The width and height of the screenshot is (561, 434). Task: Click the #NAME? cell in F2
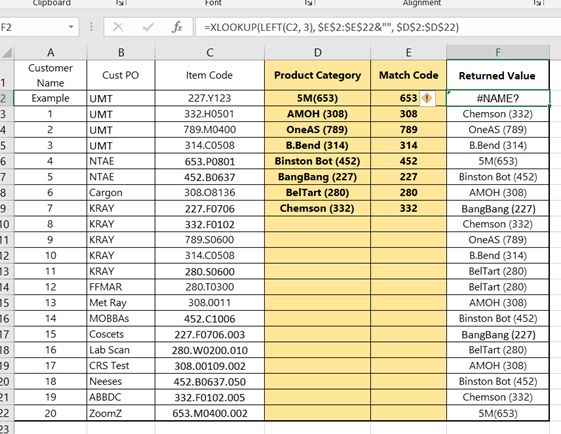(x=498, y=98)
